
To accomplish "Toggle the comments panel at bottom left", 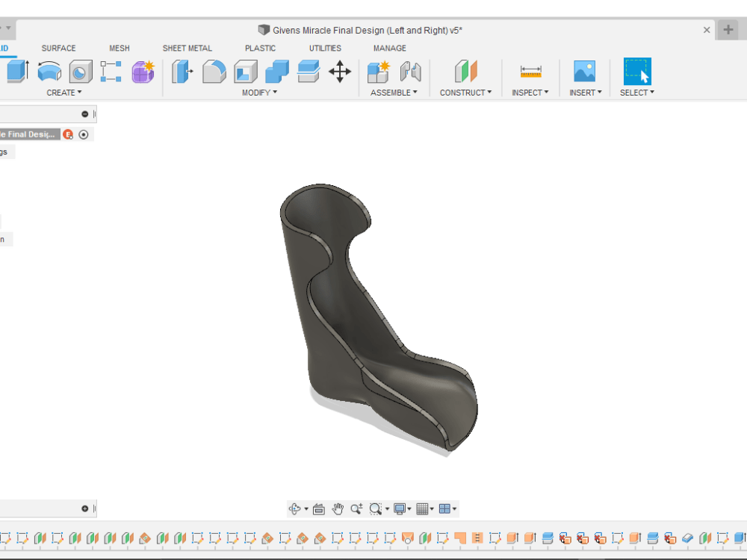I will 84,508.
